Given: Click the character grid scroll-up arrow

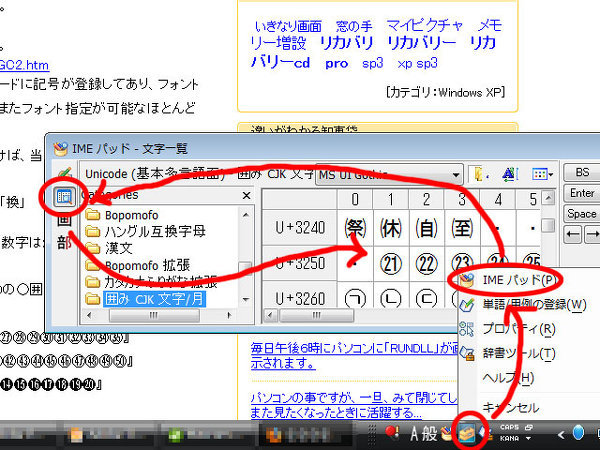Looking at the screenshot, I should [x=548, y=198].
